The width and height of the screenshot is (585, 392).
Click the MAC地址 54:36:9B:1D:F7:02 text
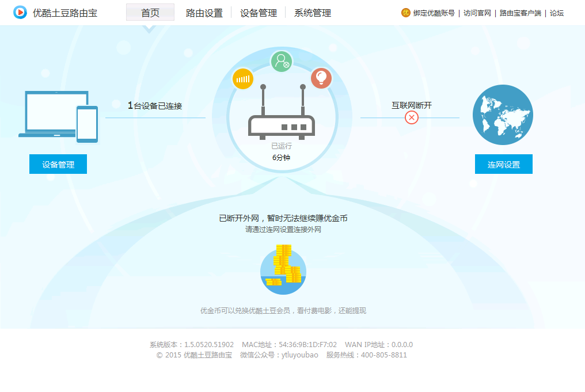coord(289,345)
